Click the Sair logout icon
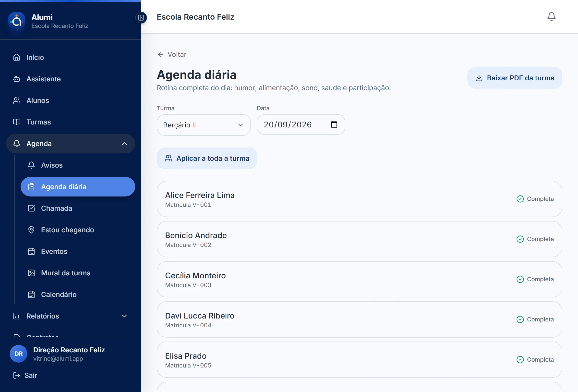578x392 pixels. [x=17, y=375]
